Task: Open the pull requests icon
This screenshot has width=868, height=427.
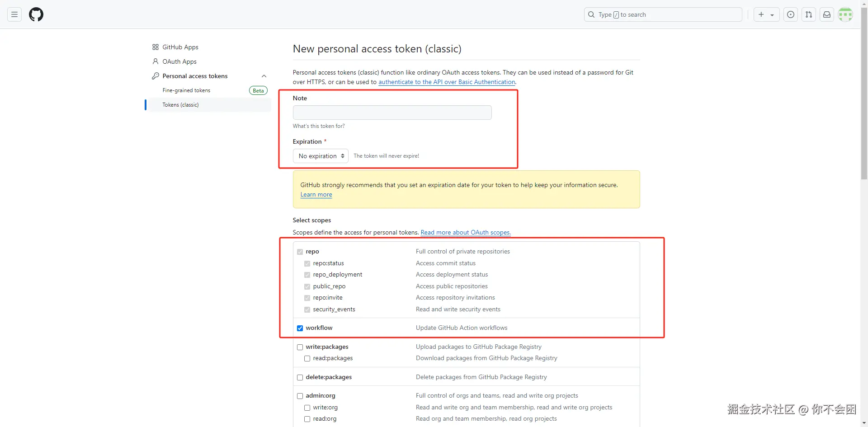Action: click(x=809, y=14)
